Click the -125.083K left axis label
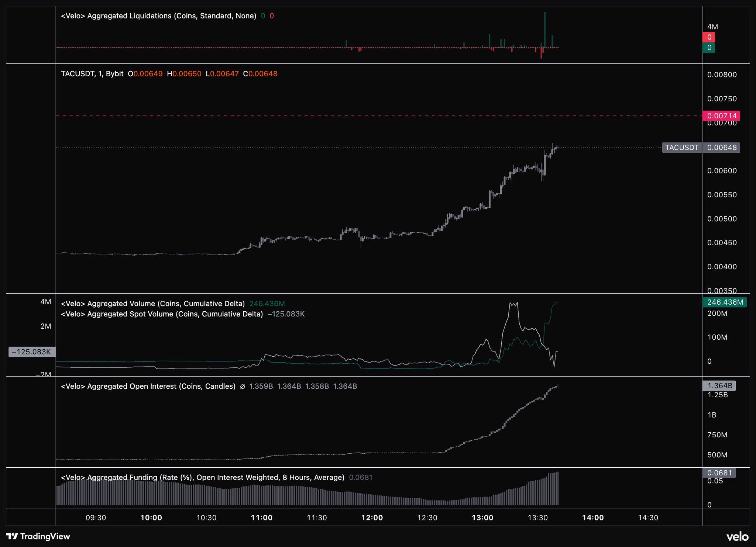 point(32,352)
